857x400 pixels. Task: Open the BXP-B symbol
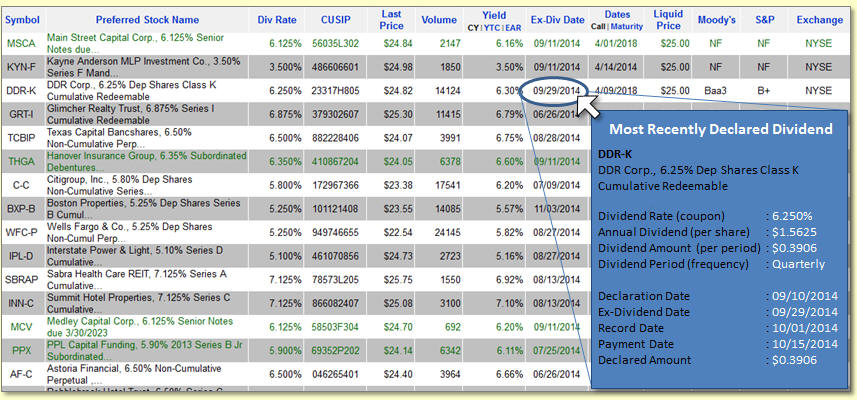coord(22,209)
